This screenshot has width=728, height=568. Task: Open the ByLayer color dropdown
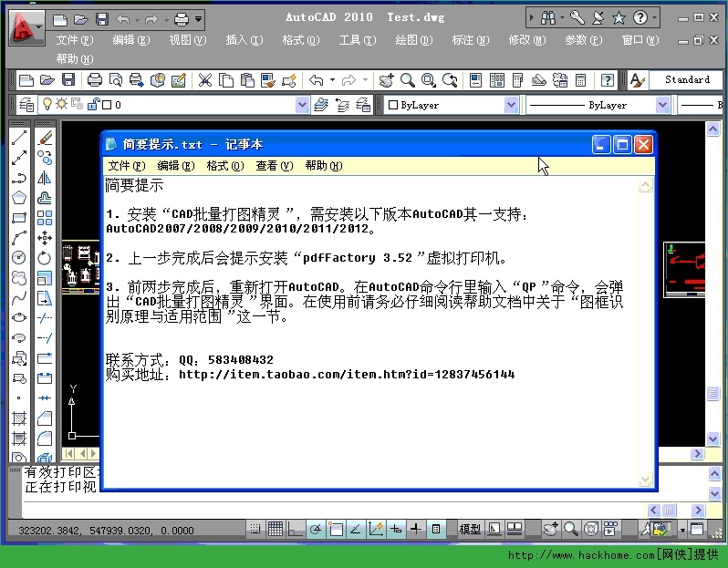point(511,105)
